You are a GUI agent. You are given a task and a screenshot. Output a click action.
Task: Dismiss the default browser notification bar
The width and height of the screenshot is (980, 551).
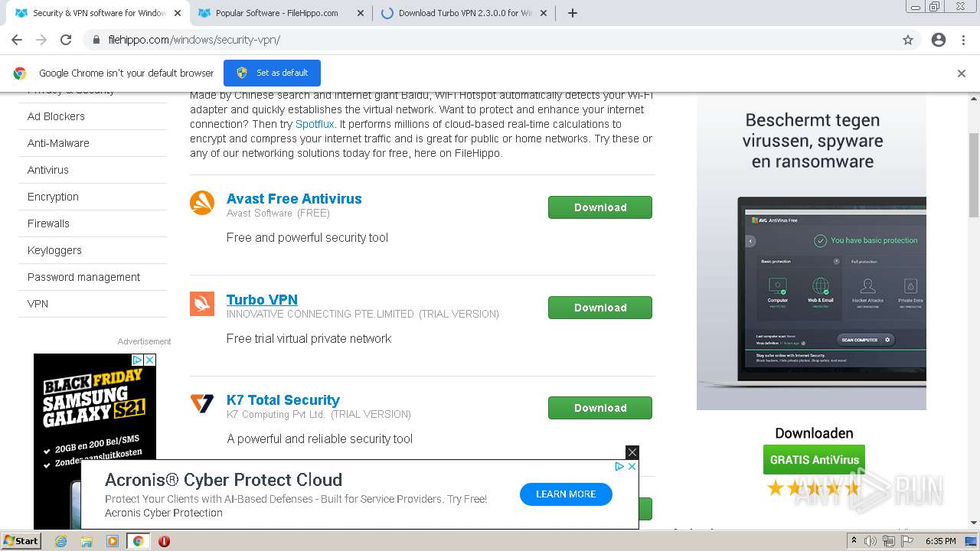(x=962, y=73)
